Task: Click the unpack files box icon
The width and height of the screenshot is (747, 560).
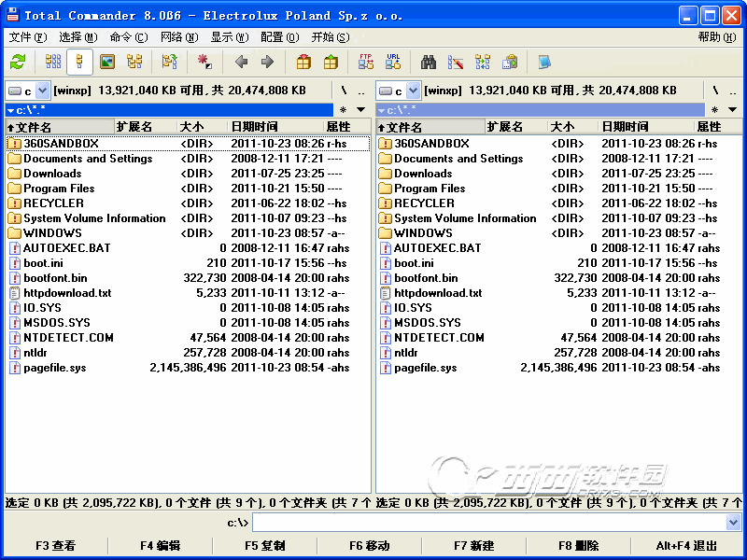Action: pyautogui.click(x=331, y=62)
